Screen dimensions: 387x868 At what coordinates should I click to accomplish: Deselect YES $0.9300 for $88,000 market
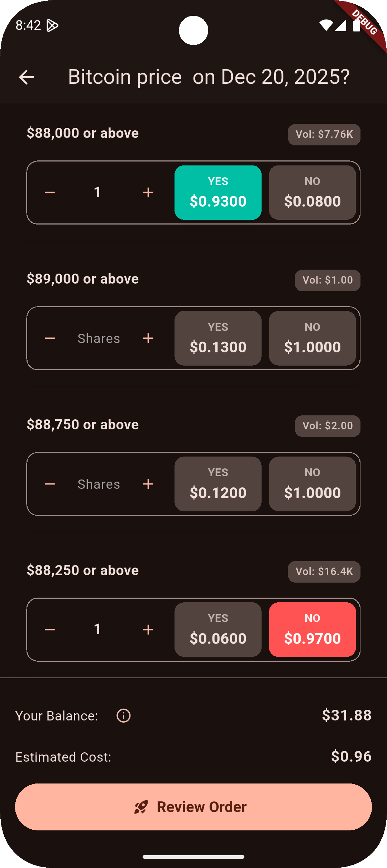tap(218, 193)
